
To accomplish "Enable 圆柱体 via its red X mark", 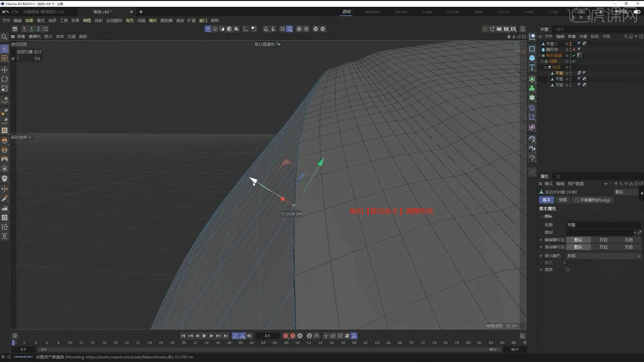I will tap(574, 50).
